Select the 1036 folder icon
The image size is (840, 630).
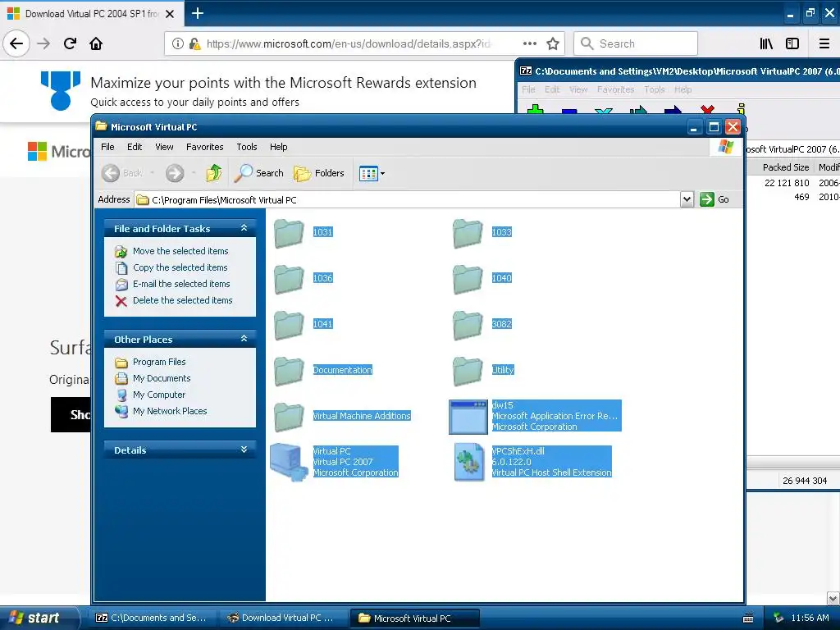pyautogui.click(x=290, y=279)
